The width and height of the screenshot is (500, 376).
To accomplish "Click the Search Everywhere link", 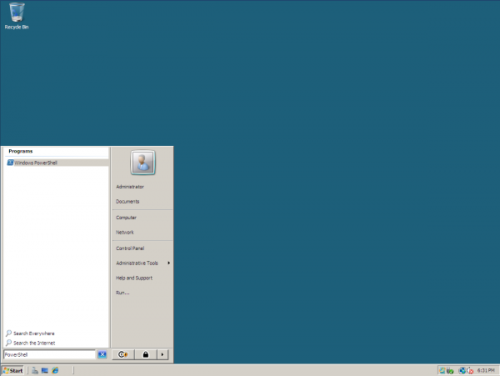I will (x=30, y=333).
